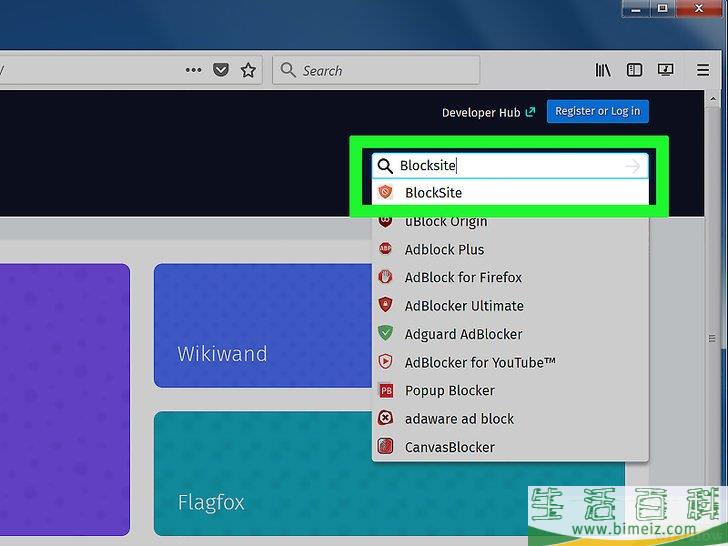Toggle the sidebars toolbar icon
Image resolution: width=728 pixels, height=546 pixels.
click(x=634, y=70)
